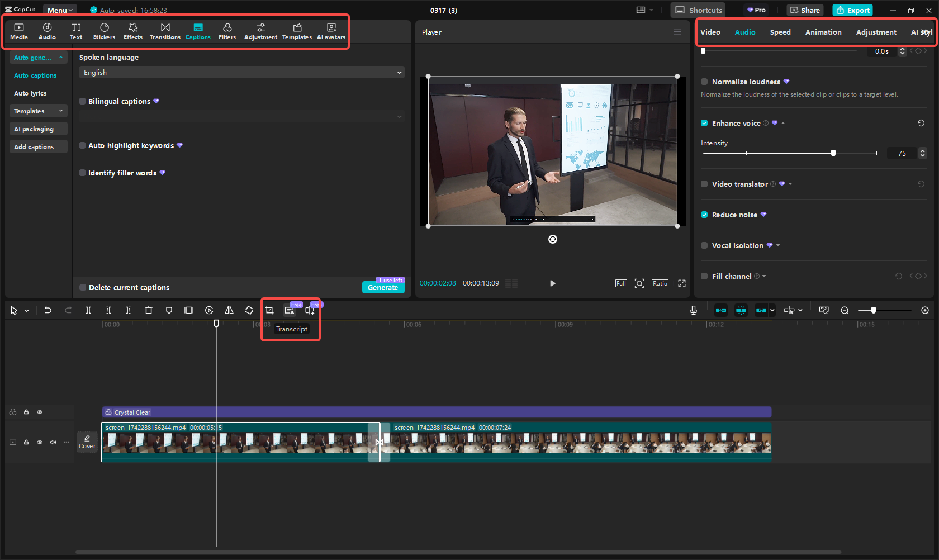
Task: Open the Spoken language English dropdown
Action: [x=241, y=73]
